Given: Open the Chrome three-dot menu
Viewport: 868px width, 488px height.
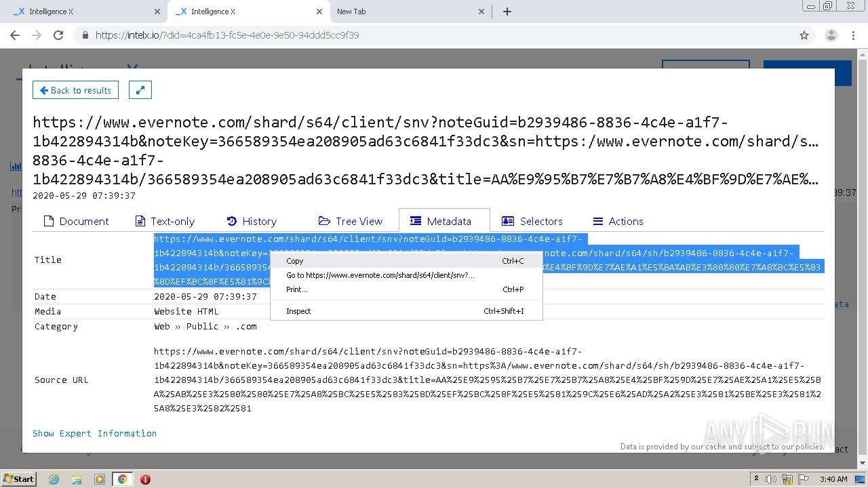Looking at the screenshot, I should coord(853,35).
